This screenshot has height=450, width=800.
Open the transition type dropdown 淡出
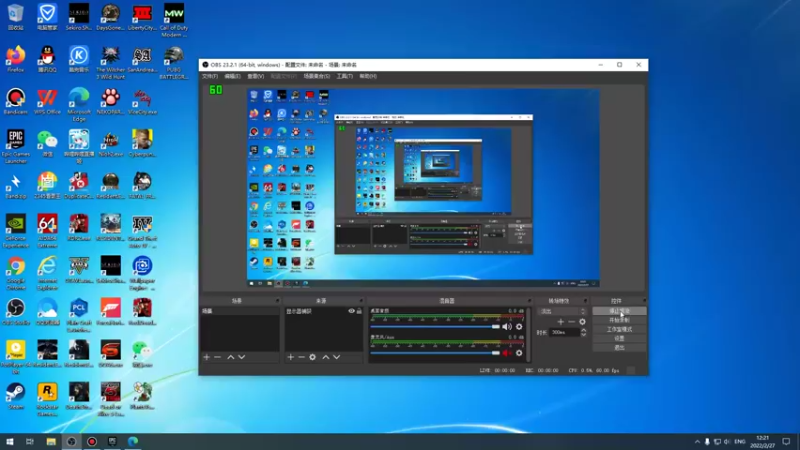pos(562,311)
